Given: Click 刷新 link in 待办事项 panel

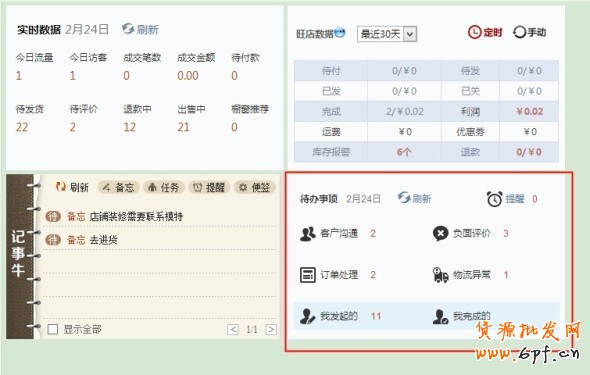Looking at the screenshot, I should [422, 199].
